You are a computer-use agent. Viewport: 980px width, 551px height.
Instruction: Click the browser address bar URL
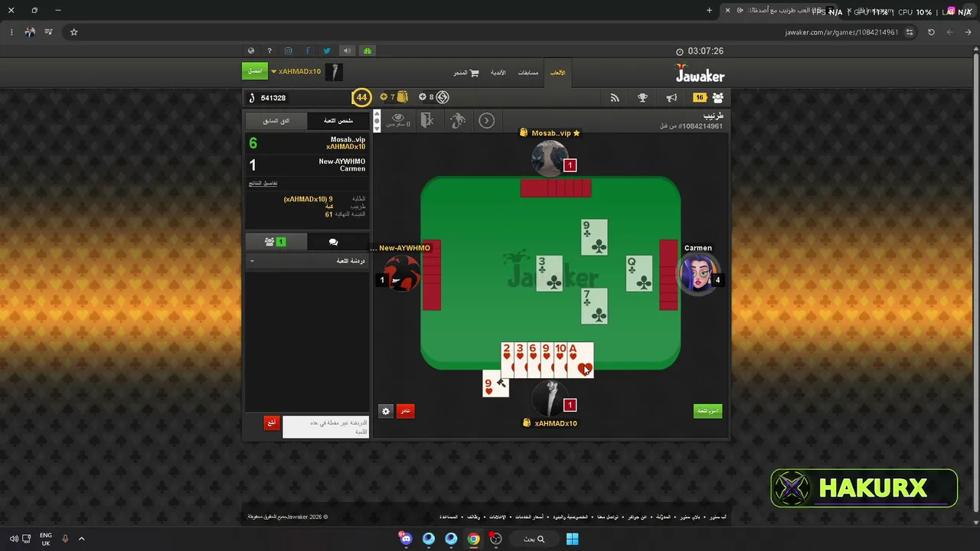coord(841,32)
